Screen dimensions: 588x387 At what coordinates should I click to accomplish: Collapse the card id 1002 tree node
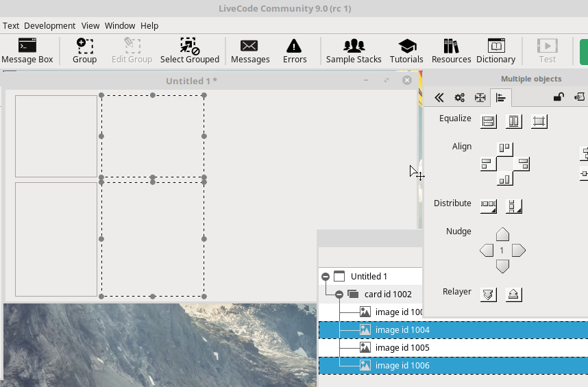[339, 295]
